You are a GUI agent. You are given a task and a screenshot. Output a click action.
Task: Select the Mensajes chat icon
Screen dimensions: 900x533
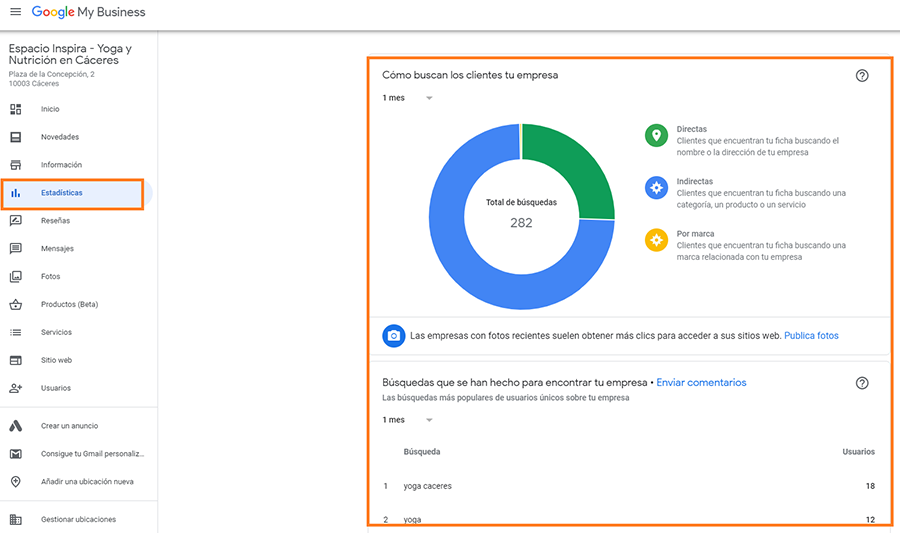pyautogui.click(x=16, y=249)
